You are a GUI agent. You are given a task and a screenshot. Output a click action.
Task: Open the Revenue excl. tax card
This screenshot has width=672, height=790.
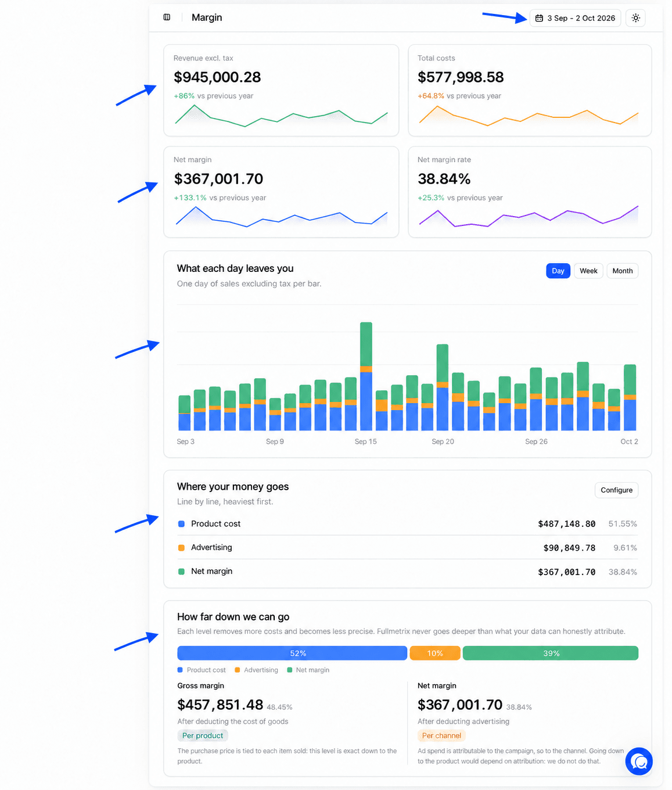tap(281, 91)
